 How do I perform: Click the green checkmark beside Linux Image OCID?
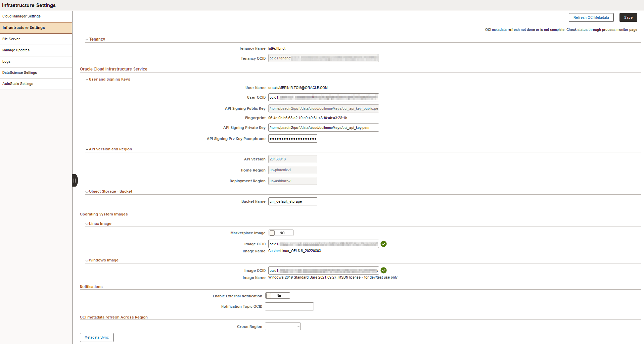point(384,244)
